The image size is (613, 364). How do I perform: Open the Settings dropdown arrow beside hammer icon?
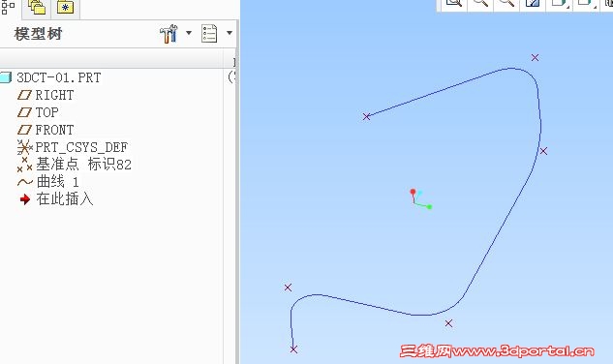pyautogui.click(x=189, y=33)
